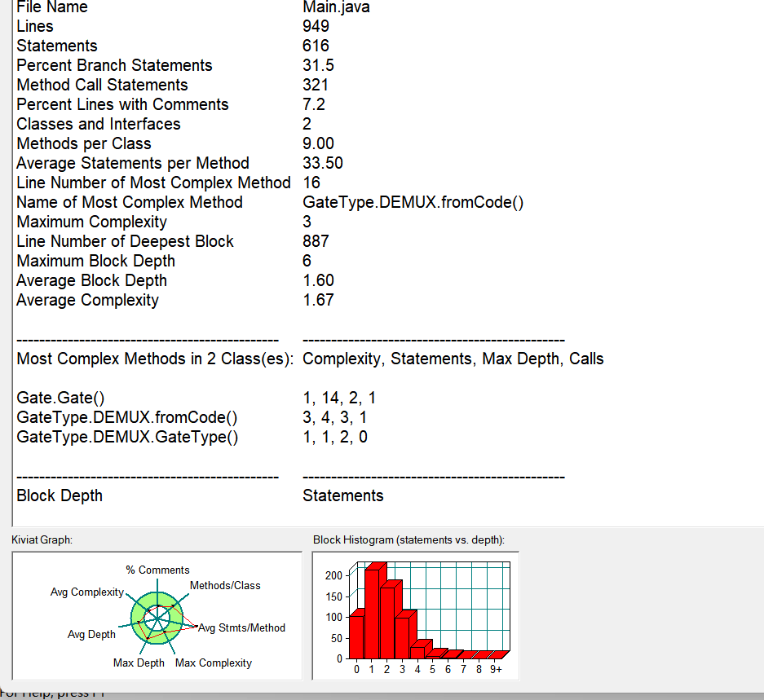Screen dimensions: 764x700
Task: Click the Avg Complexity axis label in Kiviat graph
Action: (x=87, y=592)
